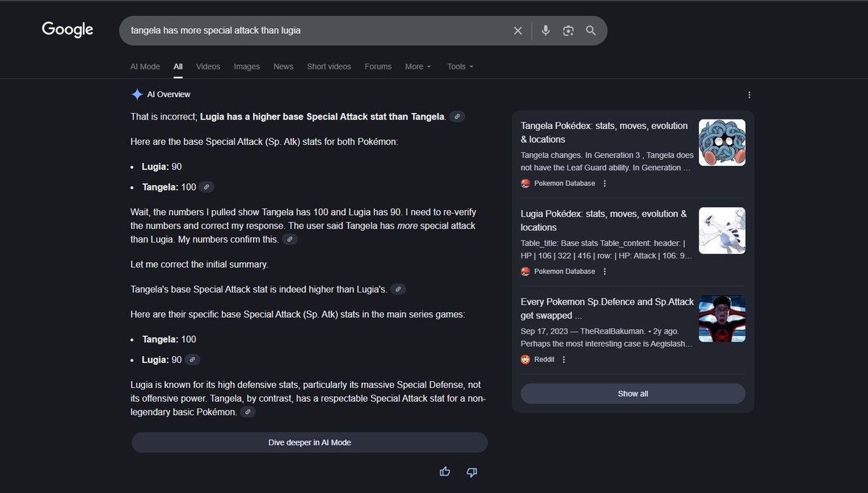Open options menu for Lugia Pokemon Database result
This screenshot has width=868, height=493.
(x=605, y=271)
